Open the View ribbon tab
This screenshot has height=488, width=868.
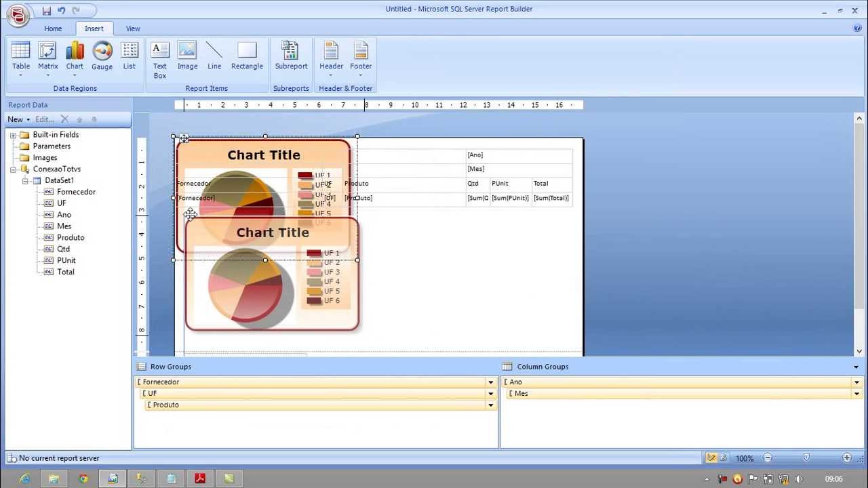click(133, 28)
